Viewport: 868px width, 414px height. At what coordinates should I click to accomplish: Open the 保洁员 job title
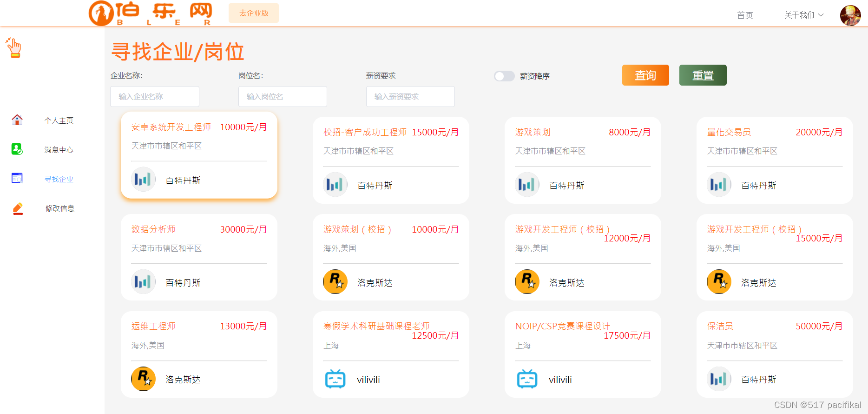click(720, 326)
